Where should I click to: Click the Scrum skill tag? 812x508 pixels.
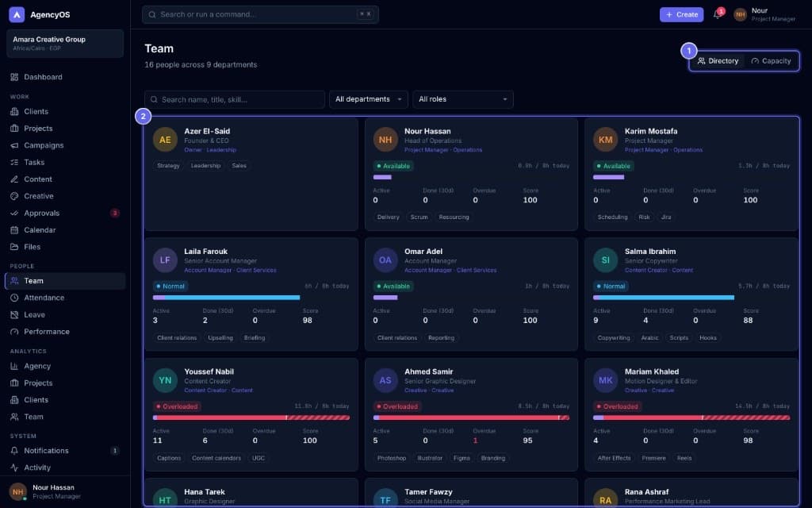(x=419, y=217)
